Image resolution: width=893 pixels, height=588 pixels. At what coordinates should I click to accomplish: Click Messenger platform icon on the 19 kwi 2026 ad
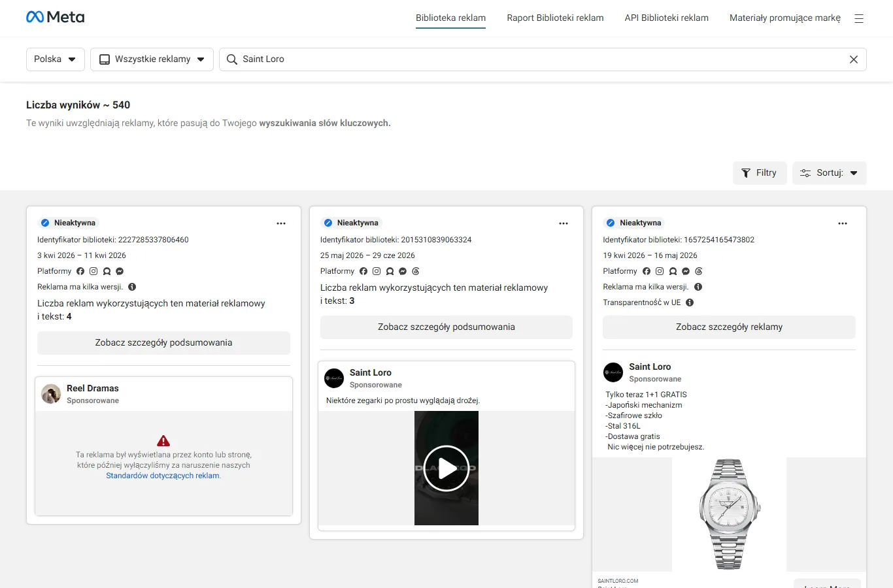tap(686, 271)
